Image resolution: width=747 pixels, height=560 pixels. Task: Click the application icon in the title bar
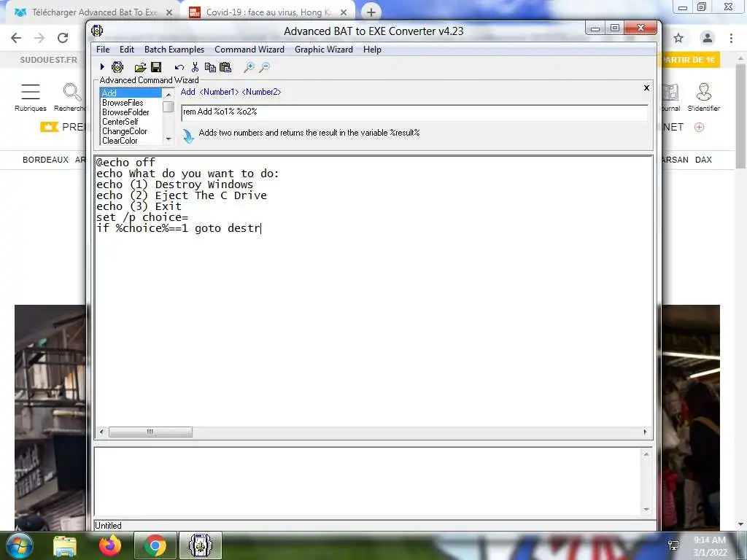[x=97, y=31]
